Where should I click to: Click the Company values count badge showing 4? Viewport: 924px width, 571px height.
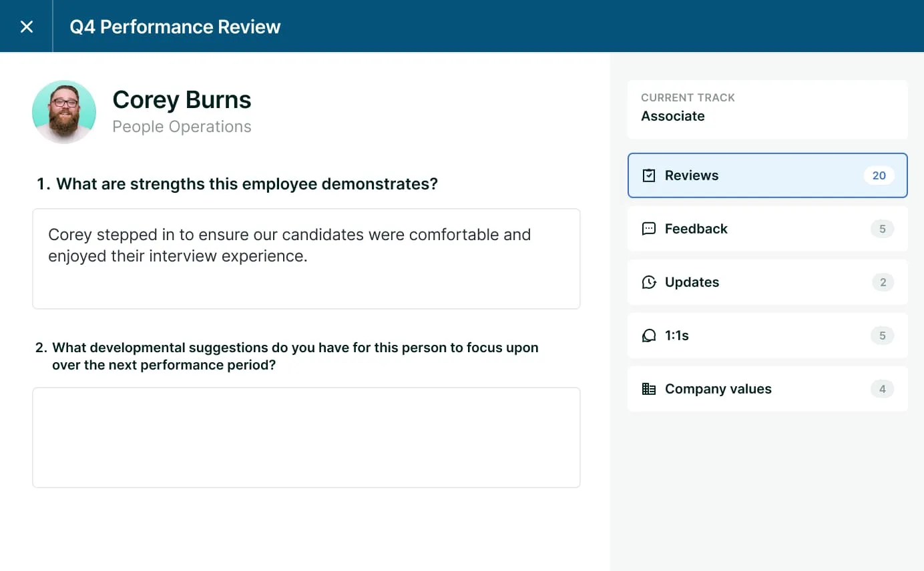[882, 389]
